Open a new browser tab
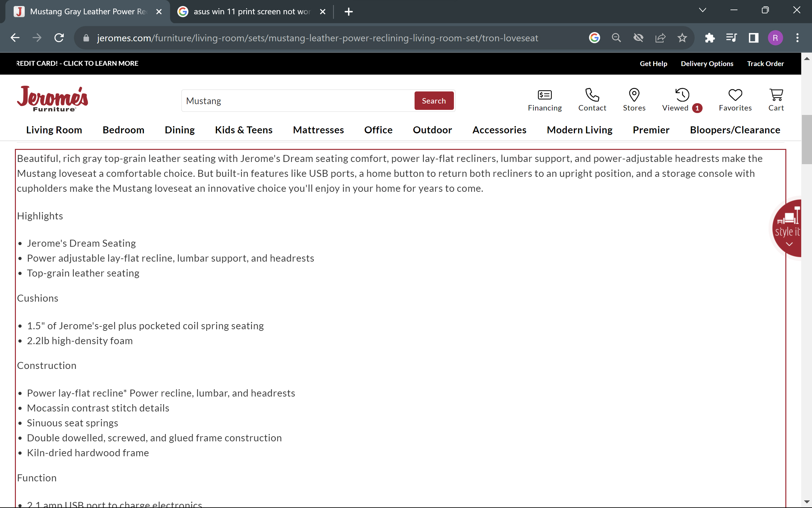This screenshot has width=812, height=508. [349, 12]
